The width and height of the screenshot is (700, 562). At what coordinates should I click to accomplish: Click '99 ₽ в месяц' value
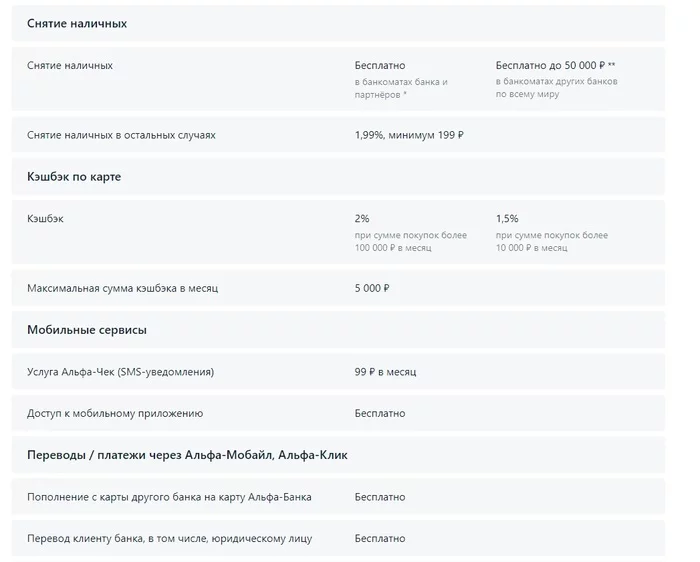(x=385, y=372)
